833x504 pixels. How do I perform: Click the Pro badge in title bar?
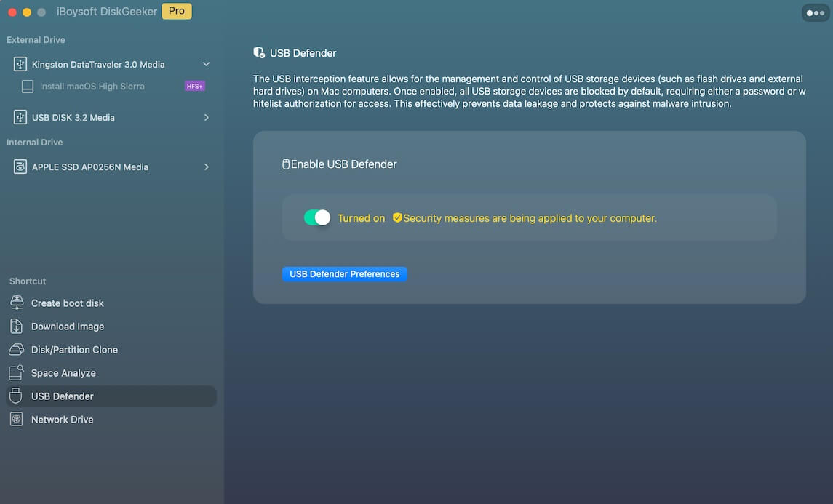[177, 12]
